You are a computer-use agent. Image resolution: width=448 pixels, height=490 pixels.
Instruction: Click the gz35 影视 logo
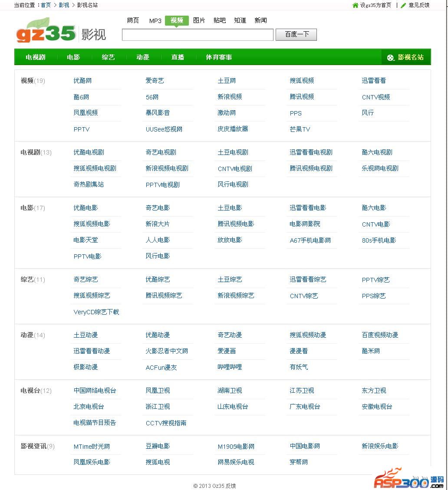[x=61, y=31]
